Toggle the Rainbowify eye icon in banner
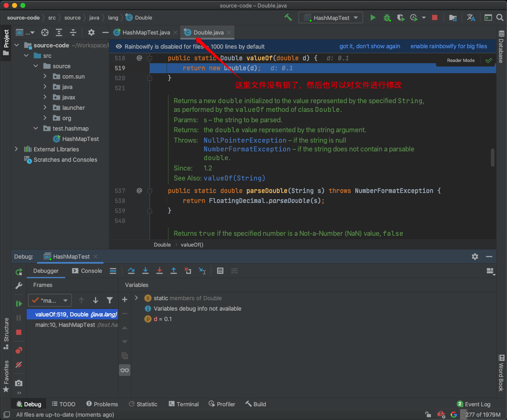Screen dimensions: 507x420 [x=119, y=47]
